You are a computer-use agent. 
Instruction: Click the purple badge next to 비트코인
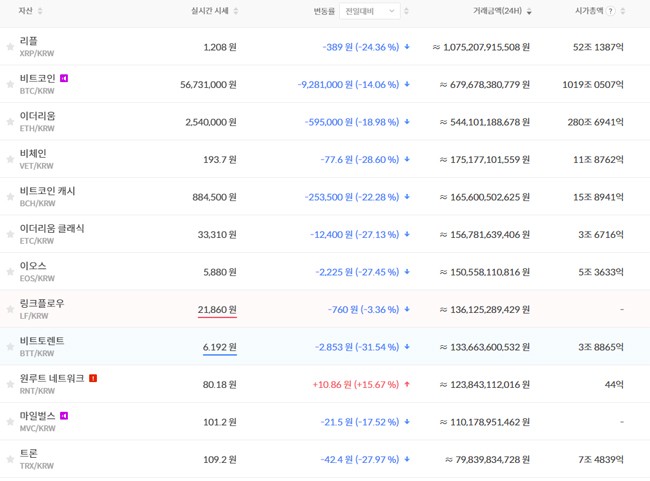point(64,78)
